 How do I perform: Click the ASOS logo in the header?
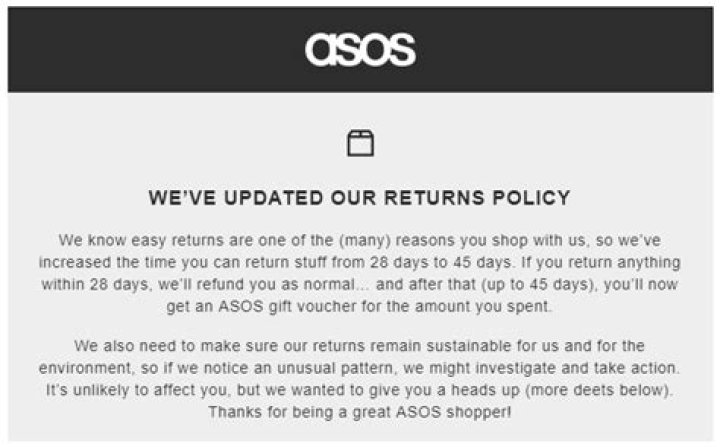click(360, 49)
